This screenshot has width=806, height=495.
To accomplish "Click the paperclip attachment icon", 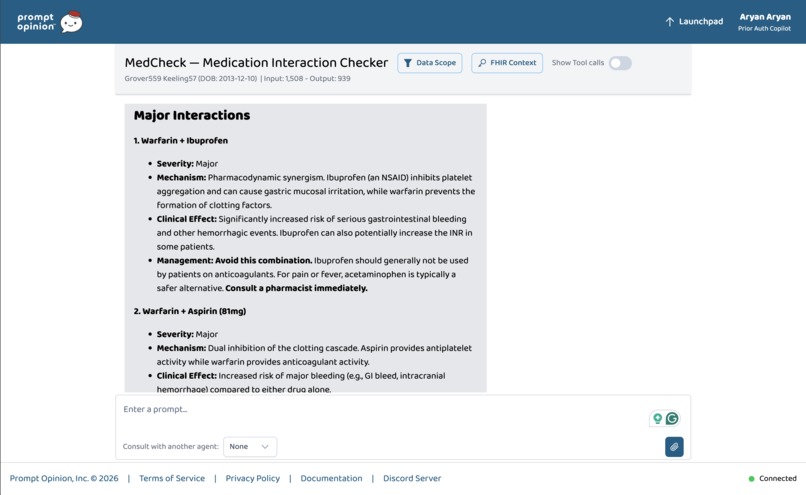I will tap(674, 447).
